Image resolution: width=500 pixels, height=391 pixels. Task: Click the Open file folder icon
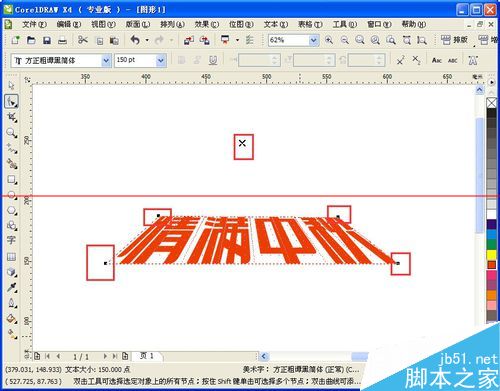click(x=31, y=40)
